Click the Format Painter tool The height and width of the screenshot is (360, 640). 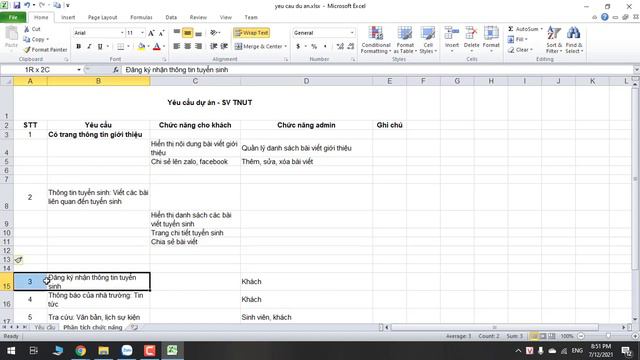pos(45,50)
